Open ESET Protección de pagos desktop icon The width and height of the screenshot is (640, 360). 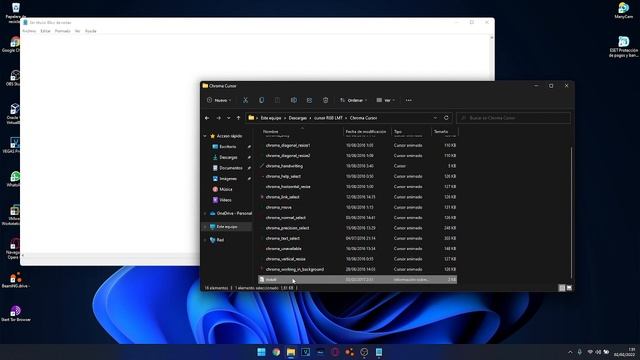(623, 47)
